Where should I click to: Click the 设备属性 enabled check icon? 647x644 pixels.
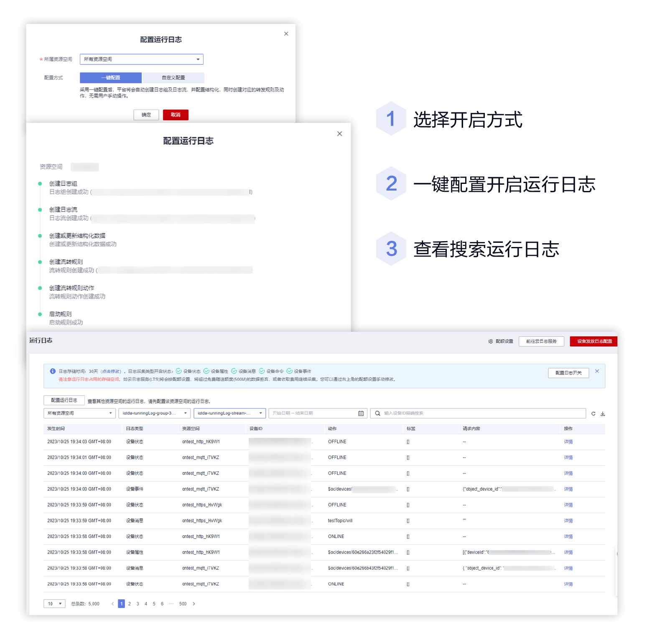click(206, 371)
